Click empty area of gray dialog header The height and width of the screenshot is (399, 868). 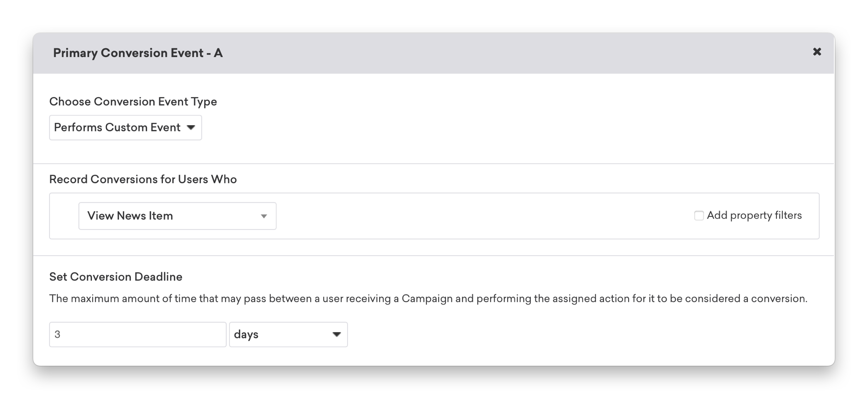(499, 53)
